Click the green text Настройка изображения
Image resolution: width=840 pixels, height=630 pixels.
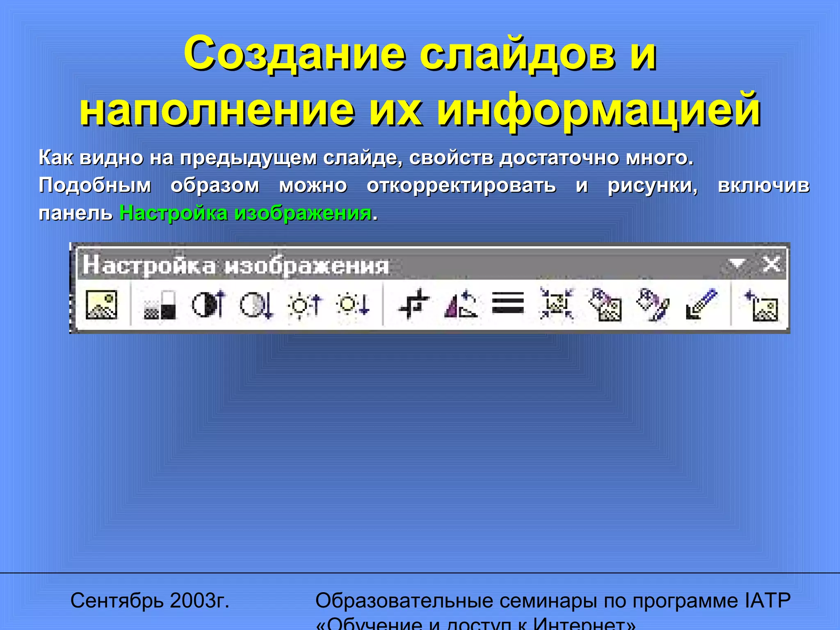246,213
